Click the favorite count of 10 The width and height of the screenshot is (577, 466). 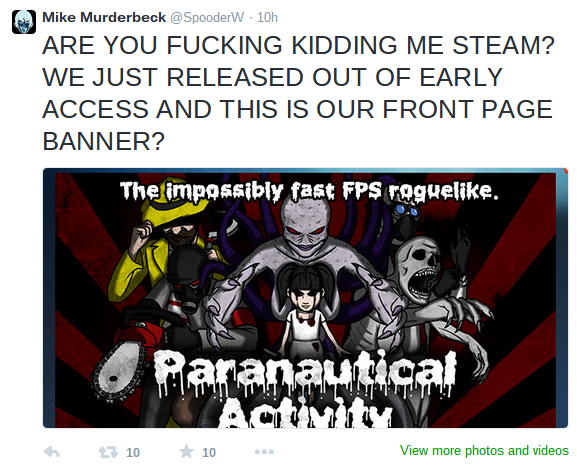point(209,452)
